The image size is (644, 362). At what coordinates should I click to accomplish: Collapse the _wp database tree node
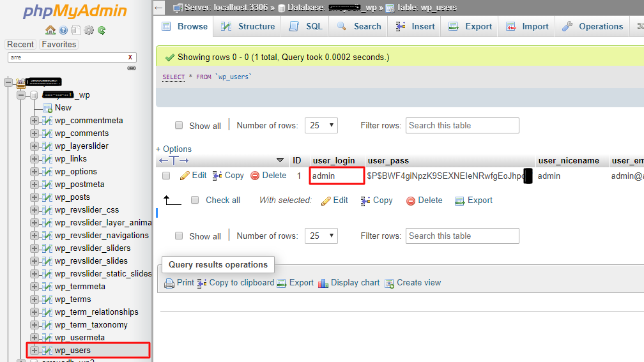pos(22,95)
